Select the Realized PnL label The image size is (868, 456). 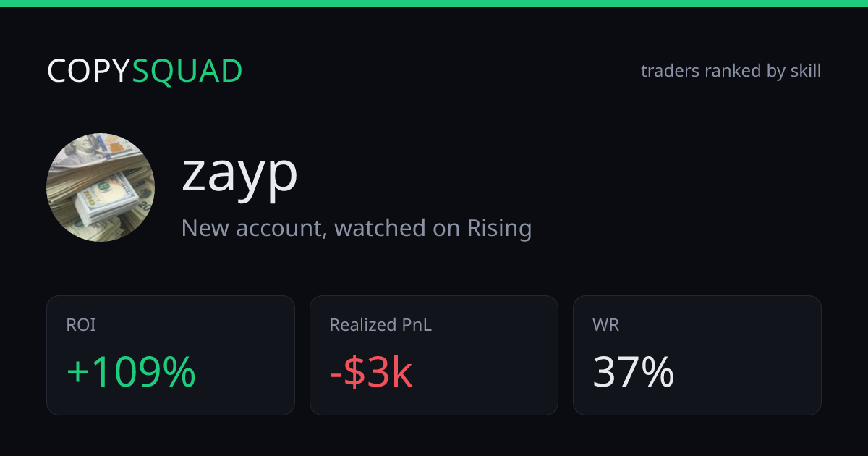[x=380, y=325]
